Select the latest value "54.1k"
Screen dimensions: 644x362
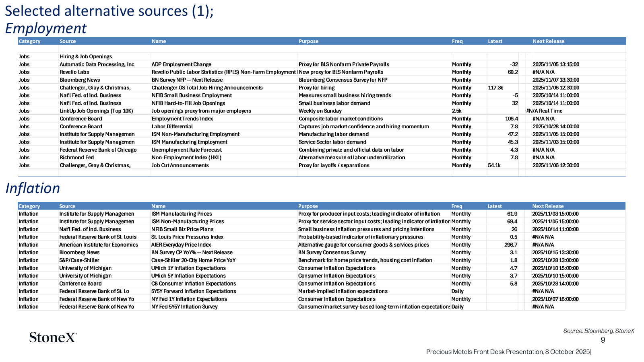[494, 165]
